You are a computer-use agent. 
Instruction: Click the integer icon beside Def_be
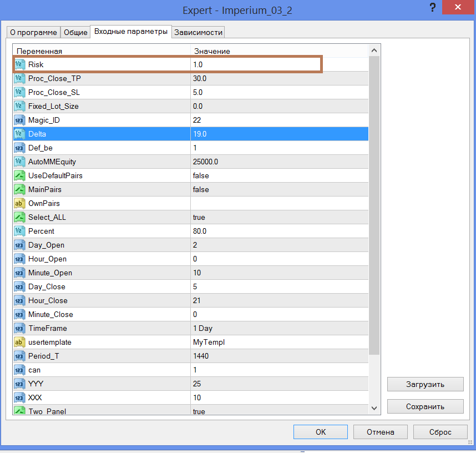click(x=19, y=148)
